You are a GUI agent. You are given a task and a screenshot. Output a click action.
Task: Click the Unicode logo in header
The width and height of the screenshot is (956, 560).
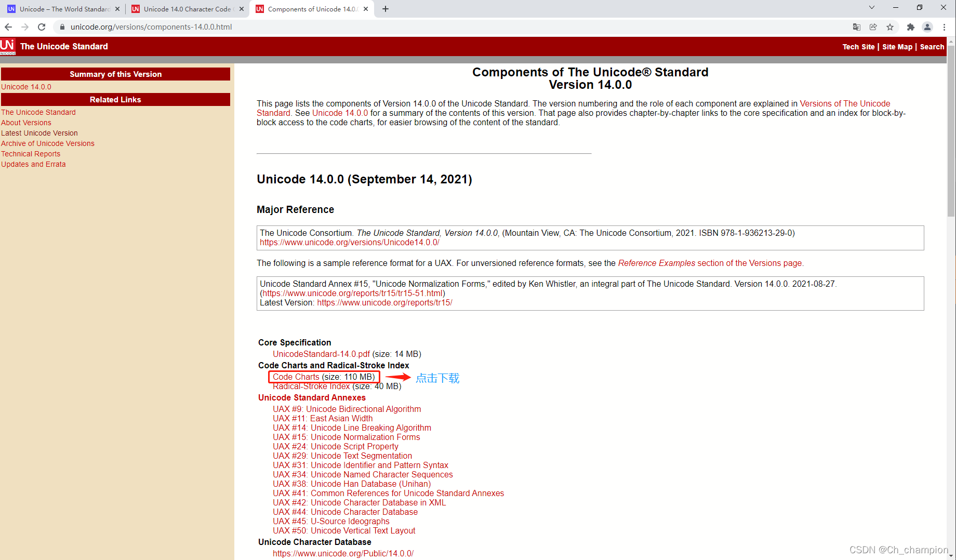[8, 46]
